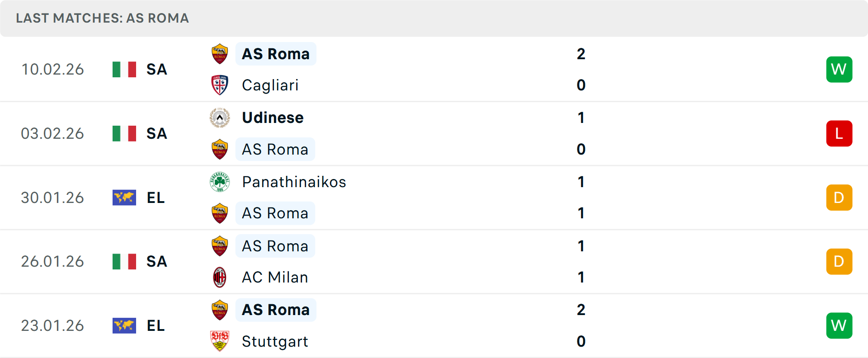Screen dimensions: 868x358
Task: Click the Stuttgart club crest
Action: (x=219, y=341)
